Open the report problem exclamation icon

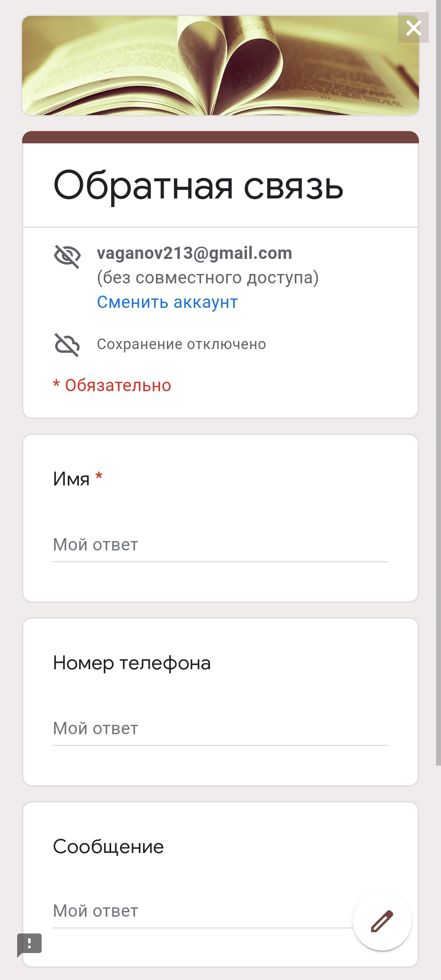tap(29, 944)
